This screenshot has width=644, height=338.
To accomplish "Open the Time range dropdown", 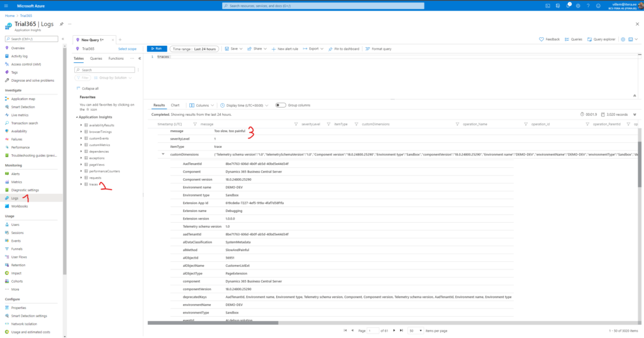I will (x=194, y=49).
